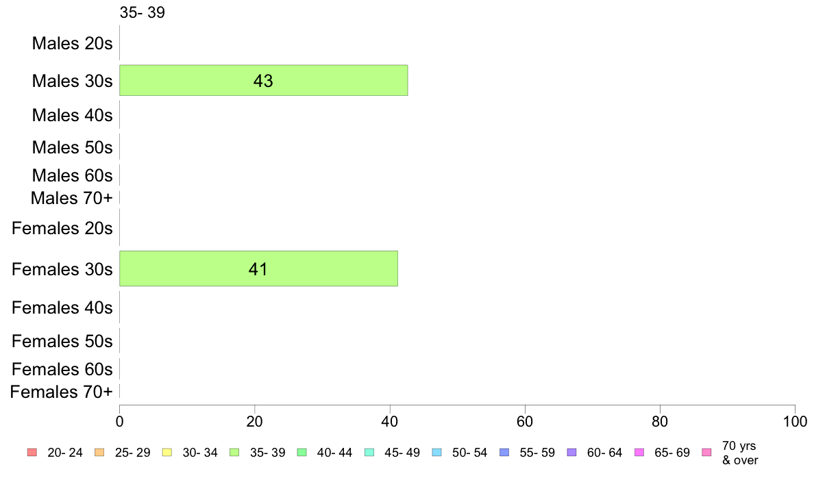Click the Females 30s bar showing 41
This screenshot has height=504, width=814.
[x=258, y=268]
